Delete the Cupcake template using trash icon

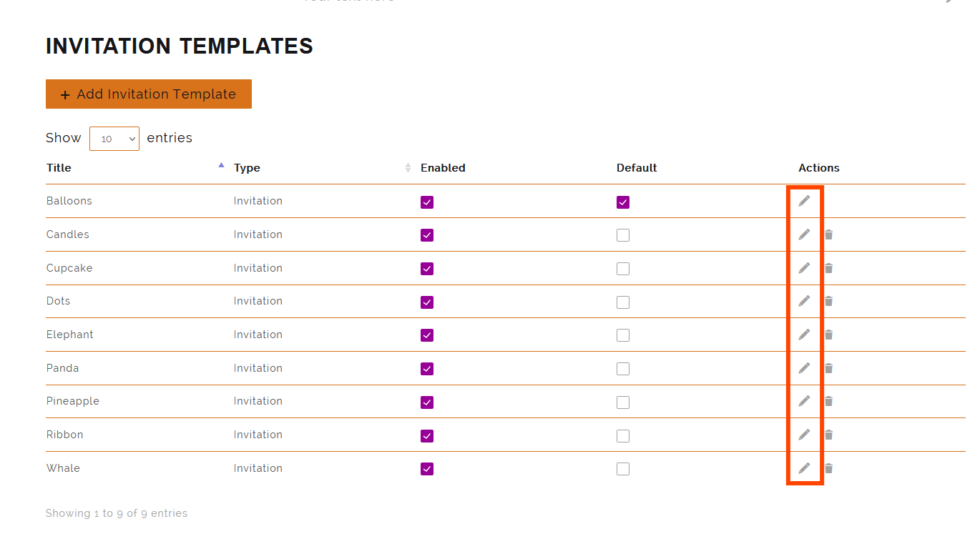coord(828,268)
